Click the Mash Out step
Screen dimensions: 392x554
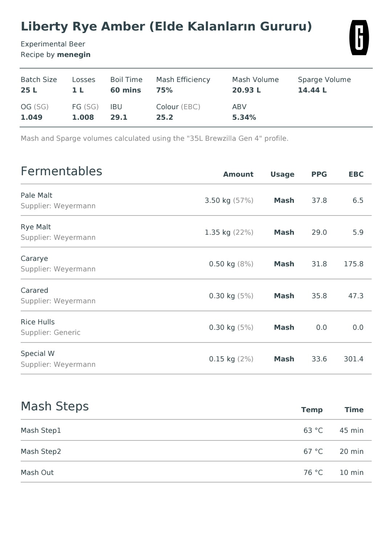click(x=196, y=472)
